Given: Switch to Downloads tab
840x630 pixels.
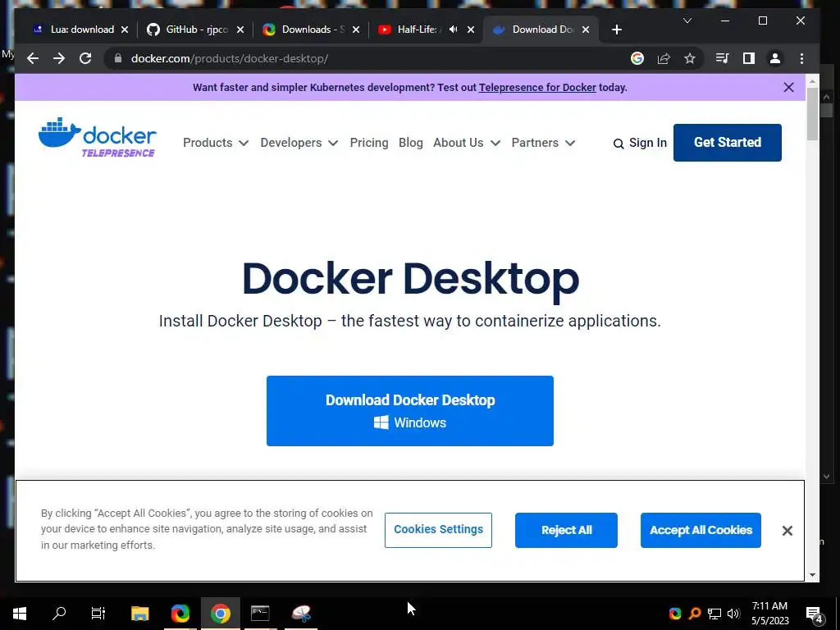Looking at the screenshot, I should pos(311,30).
